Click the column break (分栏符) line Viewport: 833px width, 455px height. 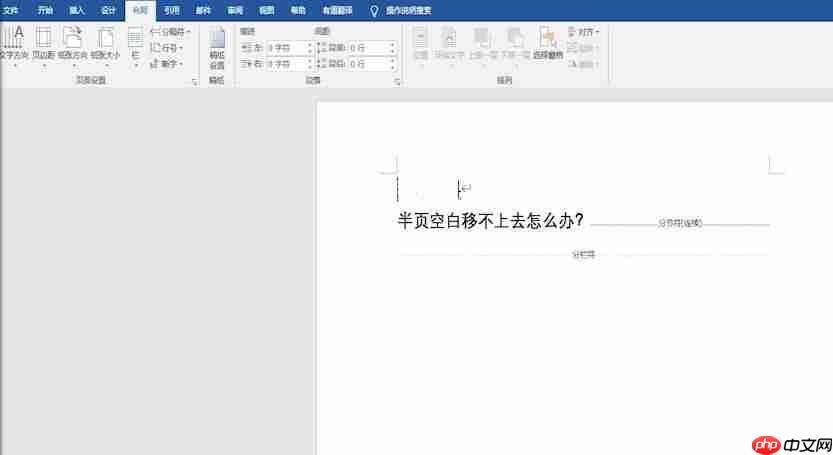coord(583,255)
